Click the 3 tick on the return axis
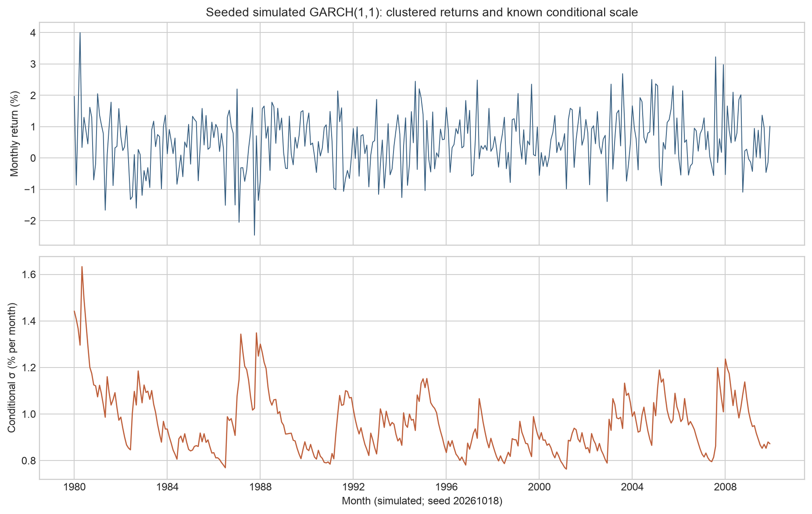This screenshot has width=812, height=514. click(32, 64)
